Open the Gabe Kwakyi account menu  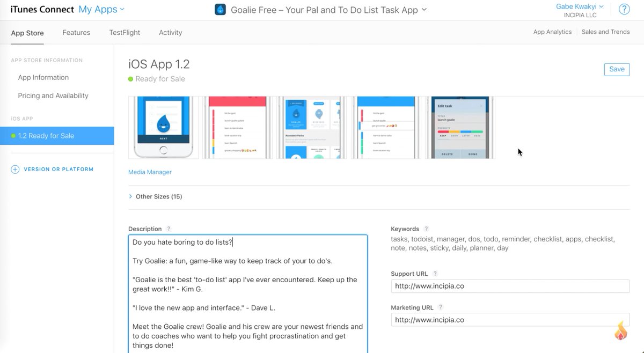[x=580, y=6]
